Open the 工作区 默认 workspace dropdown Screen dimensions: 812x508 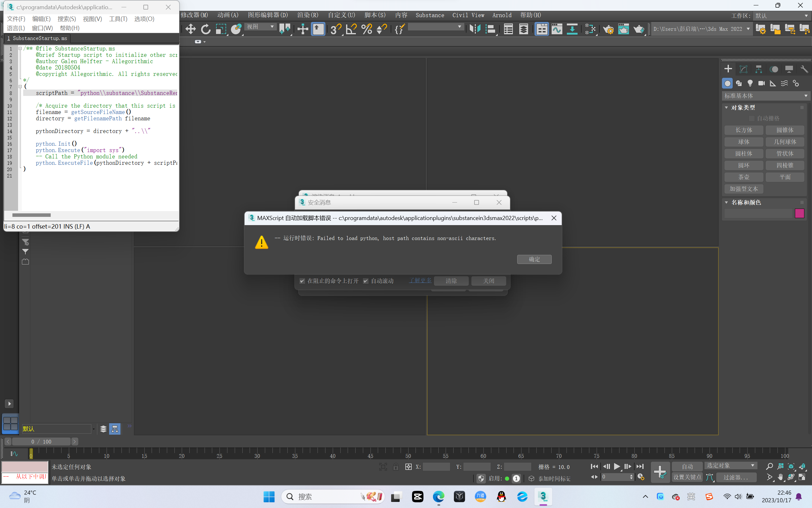(x=782, y=16)
